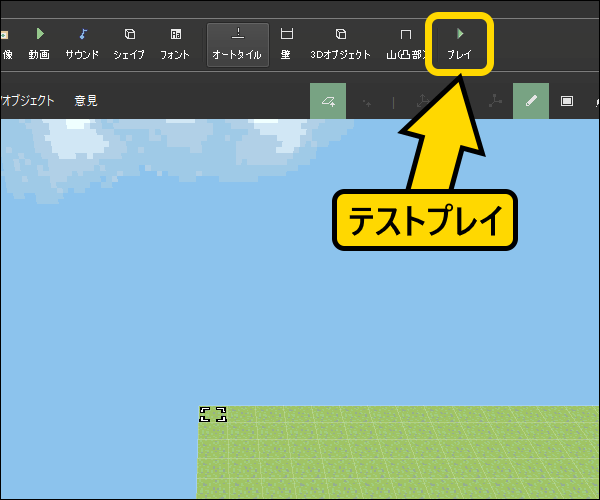Select the オートタイル tool
The width and height of the screenshot is (600, 500).
pyautogui.click(x=237, y=43)
